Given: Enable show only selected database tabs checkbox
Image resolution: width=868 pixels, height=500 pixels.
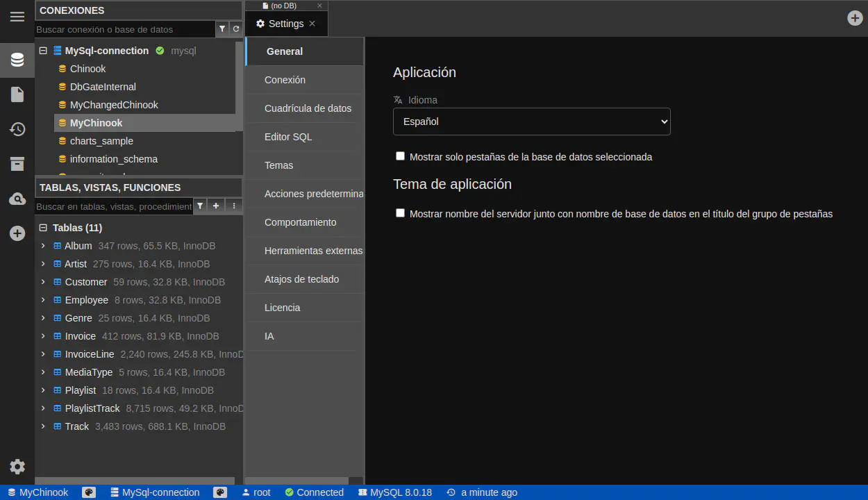Looking at the screenshot, I should [400, 156].
